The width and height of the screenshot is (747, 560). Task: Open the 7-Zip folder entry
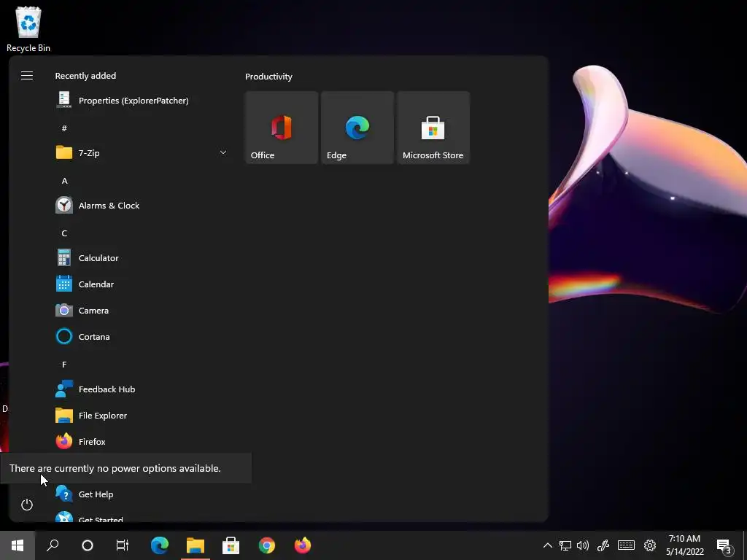click(x=142, y=153)
